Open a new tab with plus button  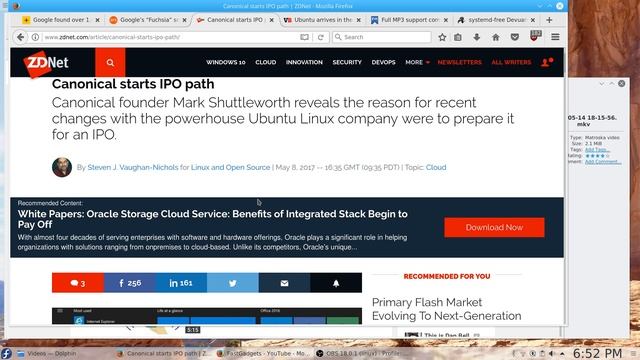click(x=549, y=20)
